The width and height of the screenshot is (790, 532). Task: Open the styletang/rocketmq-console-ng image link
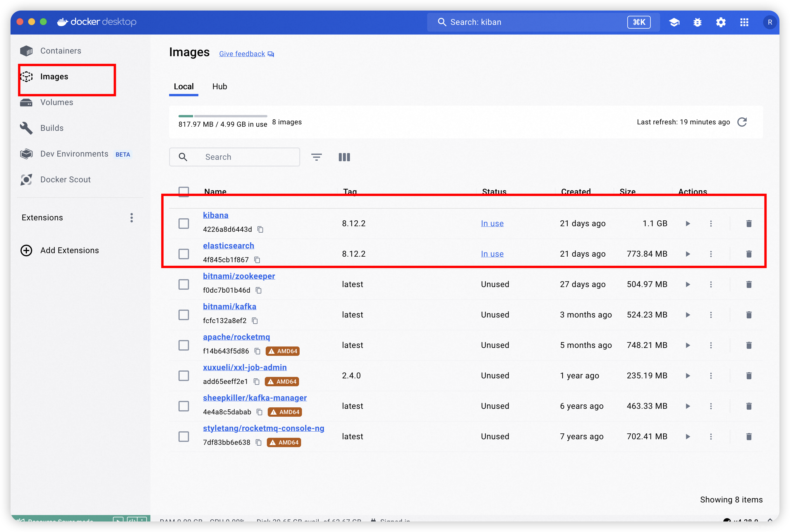click(263, 428)
